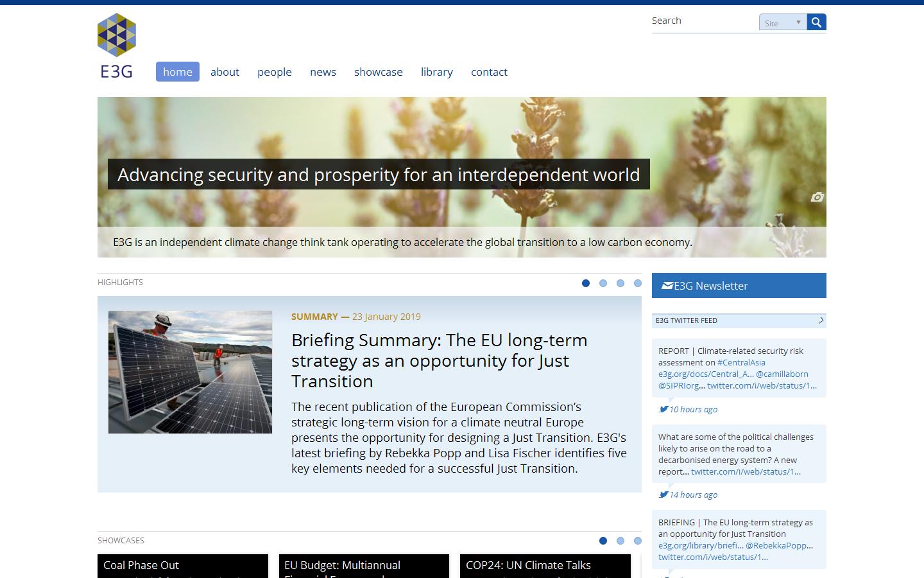Open the E3G Twitter feed via the arrow icon

[x=819, y=320]
